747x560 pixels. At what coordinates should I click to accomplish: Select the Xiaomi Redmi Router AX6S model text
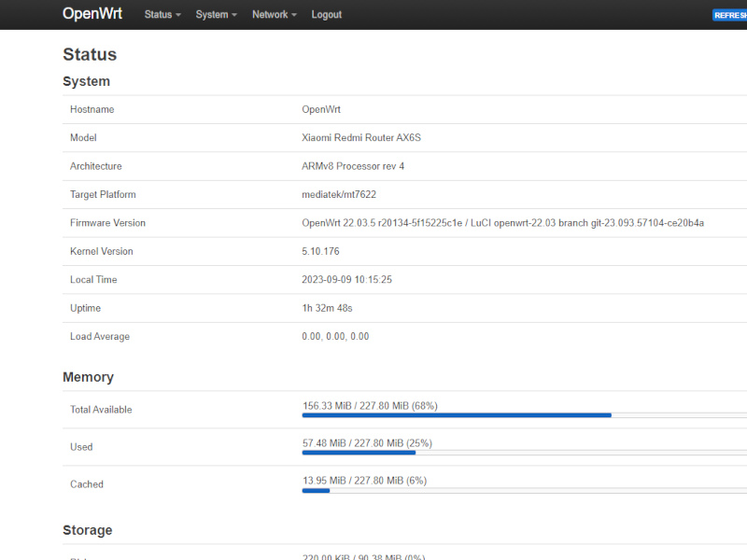tap(361, 138)
